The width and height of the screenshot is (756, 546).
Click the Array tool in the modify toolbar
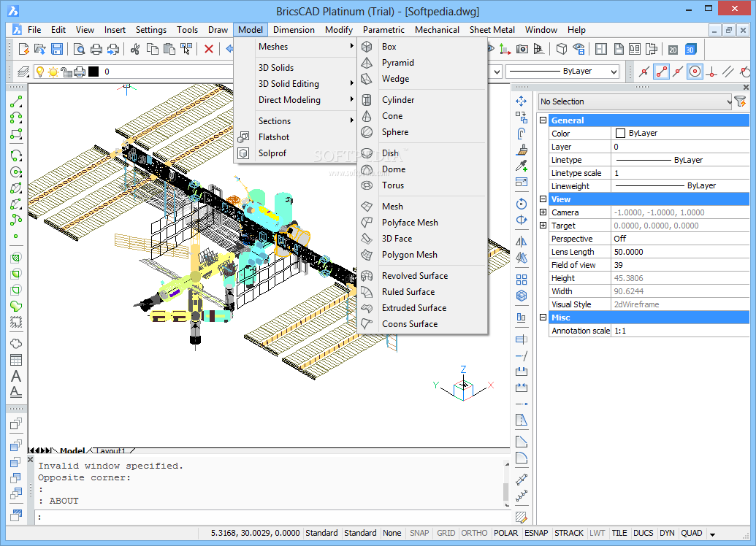click(522, 280)
